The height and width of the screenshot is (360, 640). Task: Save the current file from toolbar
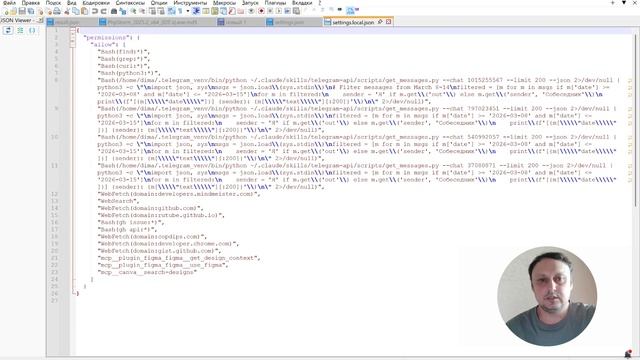[x=22, y=11]
